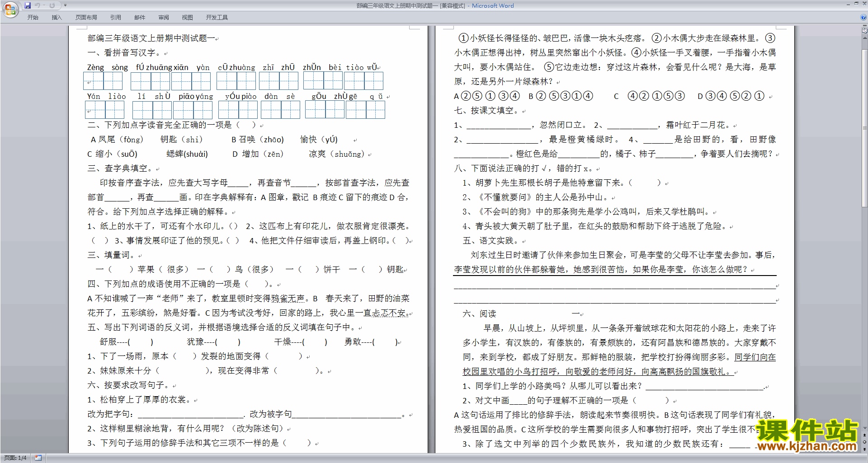The image size is (868, 463).
Task: Open the 开发工具 ribbon tab
Action: point(217,17)
